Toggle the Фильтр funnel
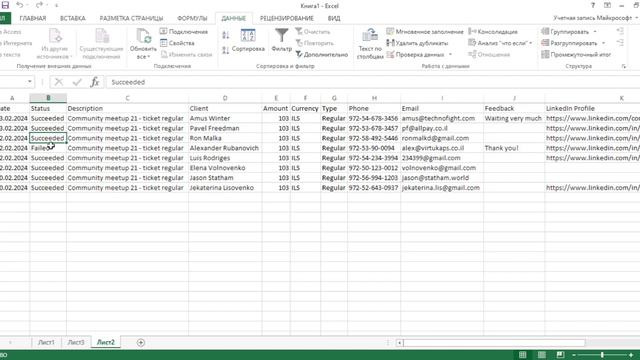This screenshot has width=640, height=360. pos(282,40)
